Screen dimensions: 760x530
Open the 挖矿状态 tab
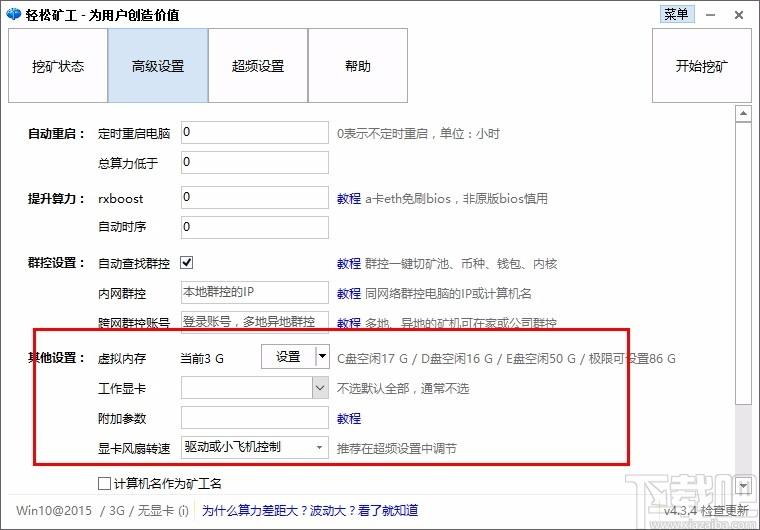click(x=58, y=65)
